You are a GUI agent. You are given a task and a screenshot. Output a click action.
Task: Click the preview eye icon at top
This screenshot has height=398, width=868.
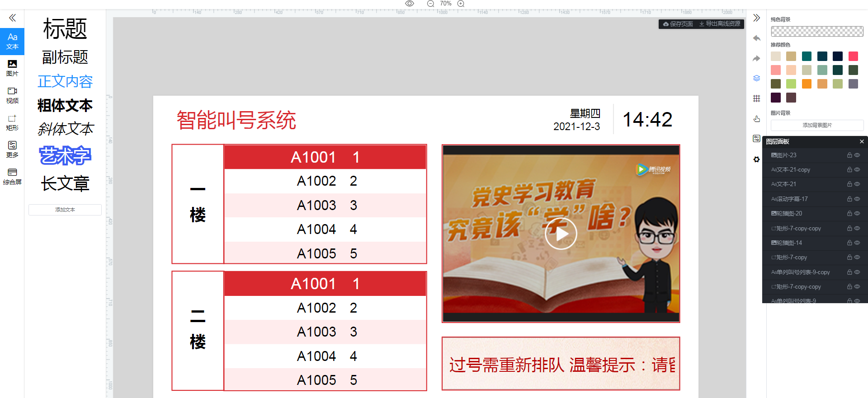(x=410, y=4)
